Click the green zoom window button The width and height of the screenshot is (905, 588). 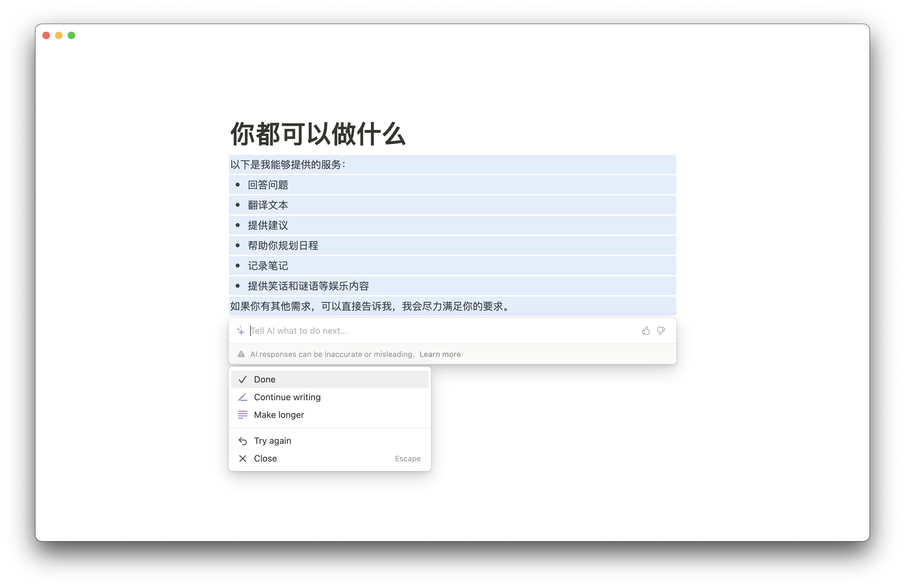71,35
